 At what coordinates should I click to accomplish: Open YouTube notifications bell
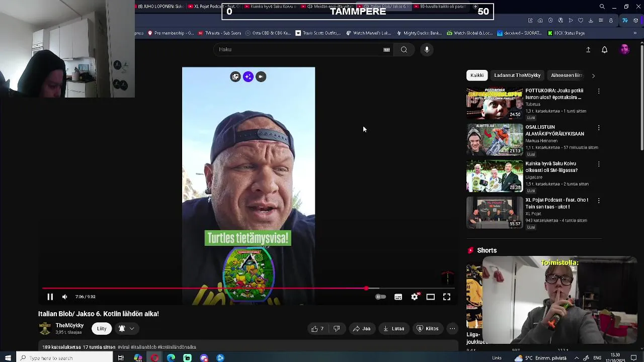605,50
